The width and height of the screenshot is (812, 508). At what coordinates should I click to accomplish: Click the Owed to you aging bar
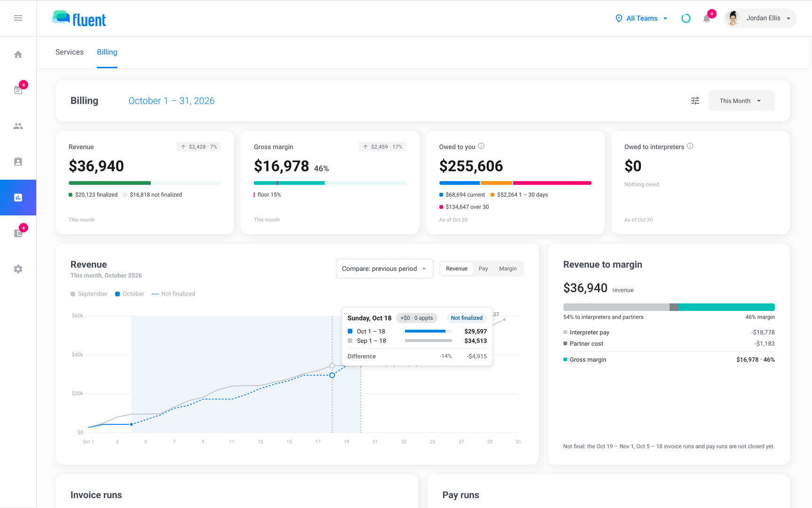515,183
